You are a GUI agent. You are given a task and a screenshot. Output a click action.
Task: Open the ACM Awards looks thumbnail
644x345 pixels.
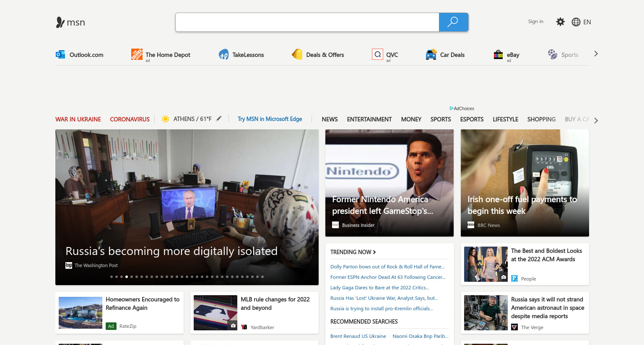486,264
